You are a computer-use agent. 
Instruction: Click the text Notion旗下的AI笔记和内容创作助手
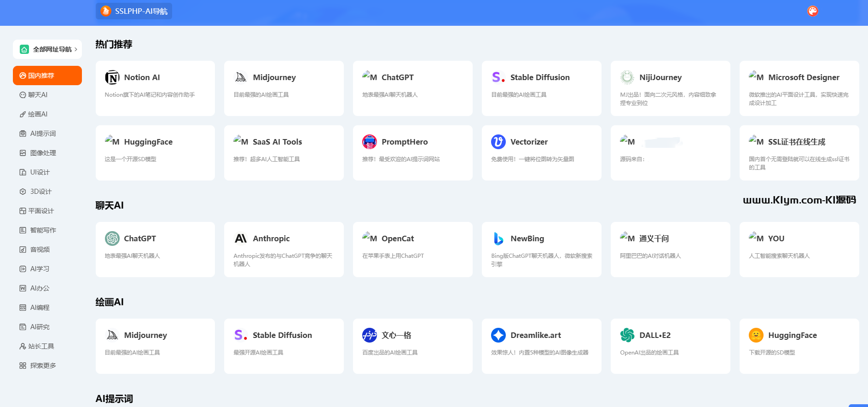150,95
